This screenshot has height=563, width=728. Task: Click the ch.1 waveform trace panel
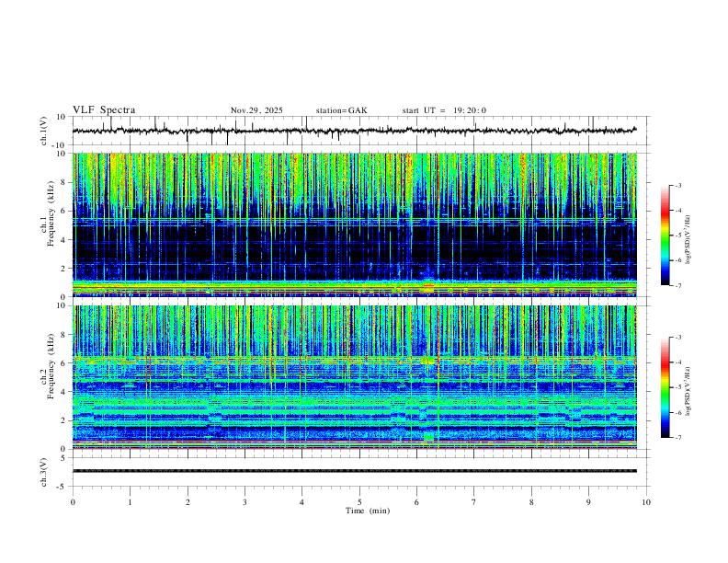point(361,131)
